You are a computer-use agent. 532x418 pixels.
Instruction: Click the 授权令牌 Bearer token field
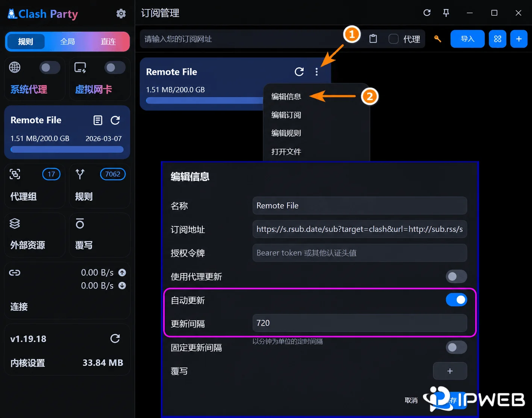click(360, 253)
